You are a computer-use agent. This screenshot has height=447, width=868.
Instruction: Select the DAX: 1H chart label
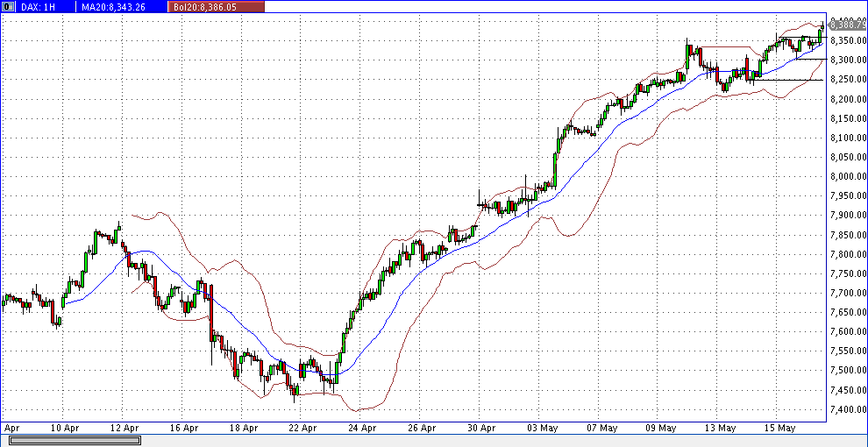[x=39, y=7]
